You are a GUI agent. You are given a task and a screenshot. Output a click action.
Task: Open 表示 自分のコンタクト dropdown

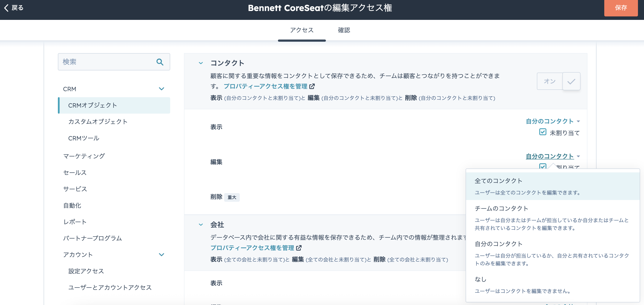point(553,121)
